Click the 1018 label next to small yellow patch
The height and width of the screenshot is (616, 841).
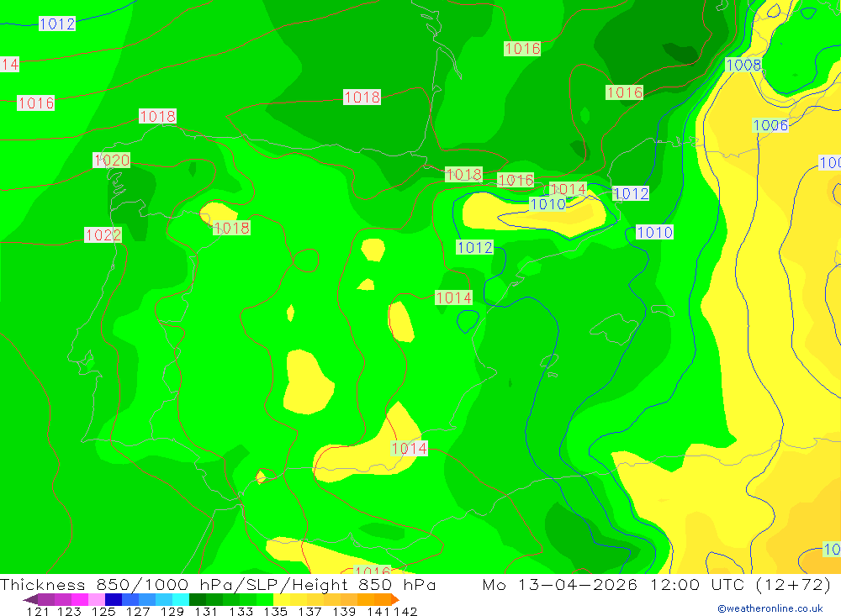(232, 228)
